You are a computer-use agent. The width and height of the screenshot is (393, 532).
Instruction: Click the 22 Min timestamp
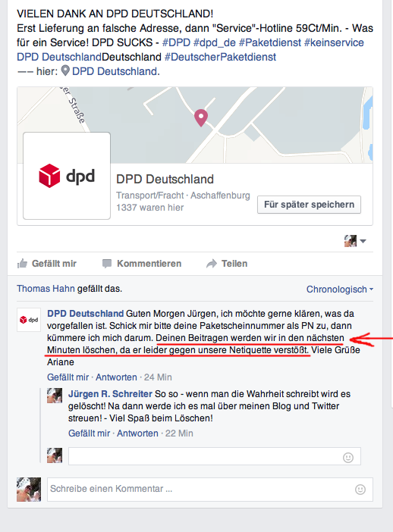click(x=179, y=433)
